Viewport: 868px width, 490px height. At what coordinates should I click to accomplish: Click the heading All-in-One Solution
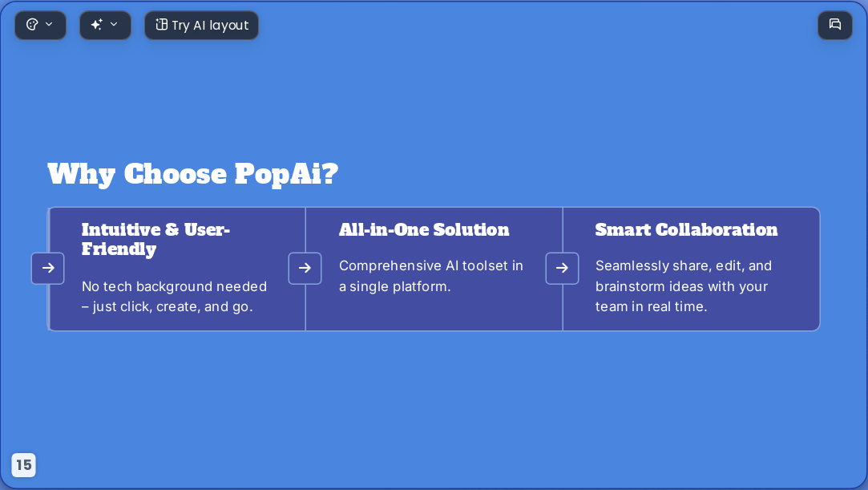[424, 230]
